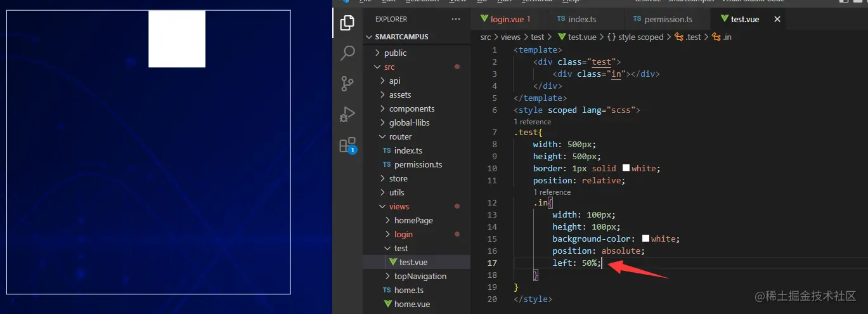The height and width of the screenshot is (314, 868).
Task: Click line number 7 in gutter
Action: (x=495, y=133)
